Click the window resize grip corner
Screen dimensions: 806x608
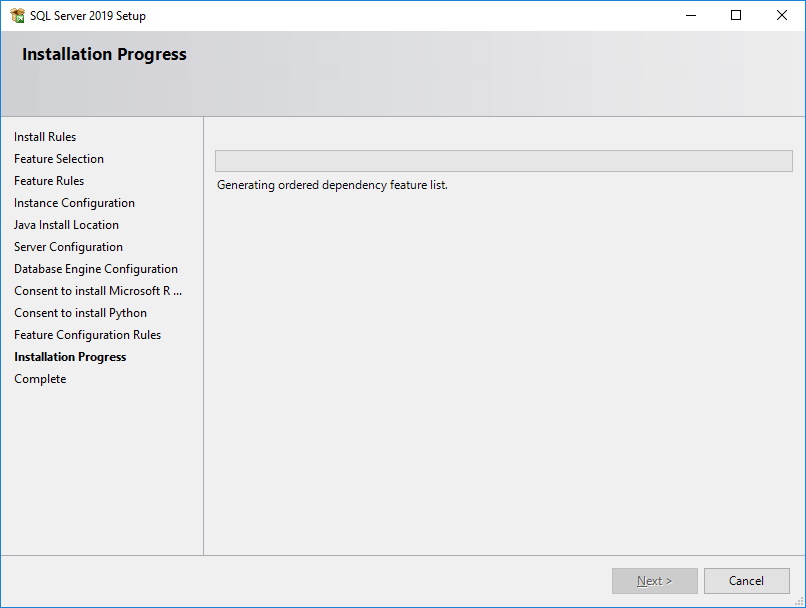point(799,602)
